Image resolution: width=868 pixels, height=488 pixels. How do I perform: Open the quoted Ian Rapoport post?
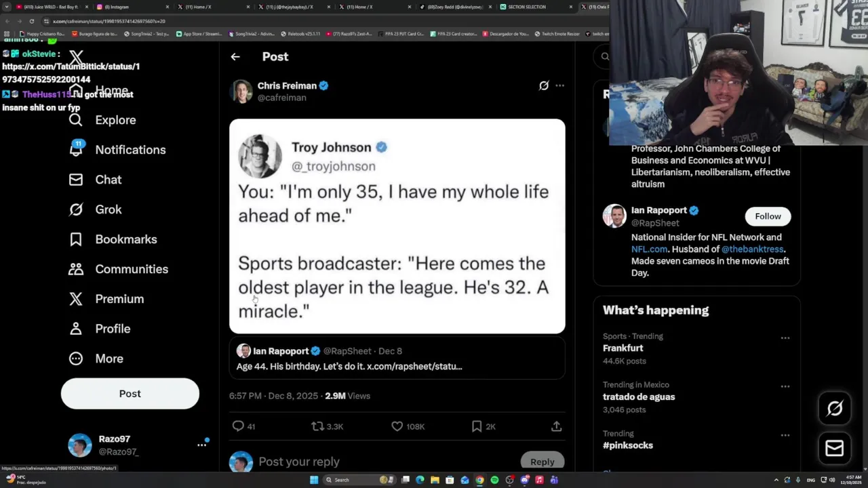pos(397,359)
